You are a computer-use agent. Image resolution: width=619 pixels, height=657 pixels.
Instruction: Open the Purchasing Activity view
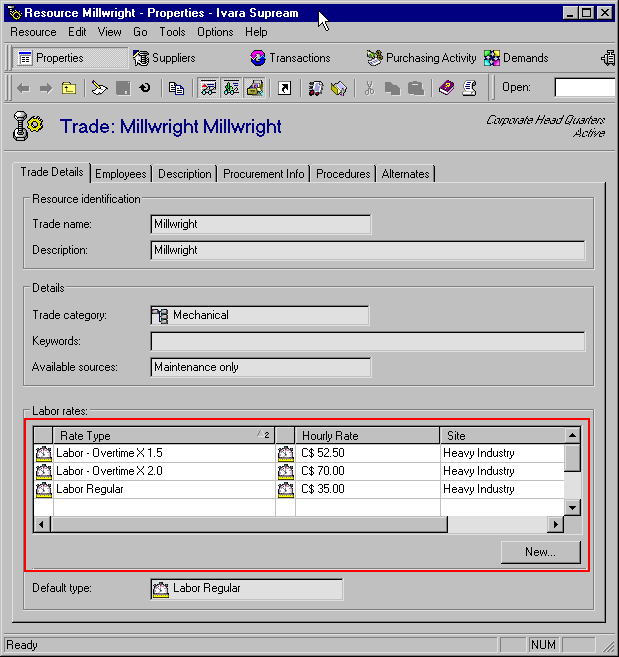[421, 58]
